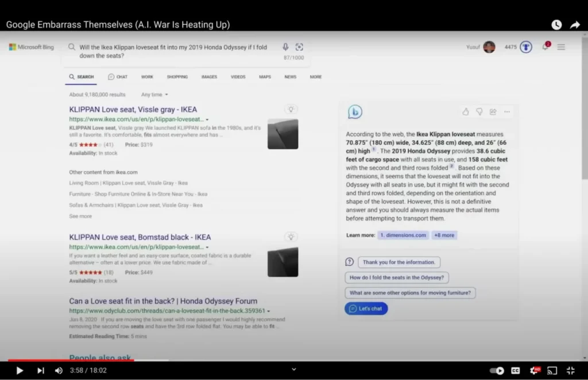The height and width of the screenshot is (380, 588).
Task: Click the rewards points count 4475
Action: (x=510, y=47)
